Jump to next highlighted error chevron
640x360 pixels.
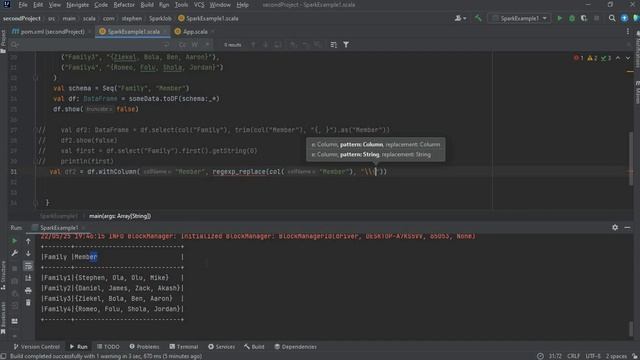pos(628,58)
